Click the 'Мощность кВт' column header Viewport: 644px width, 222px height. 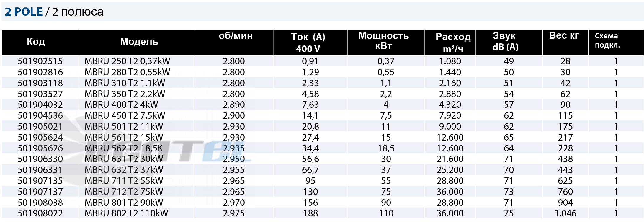(384, 41)
